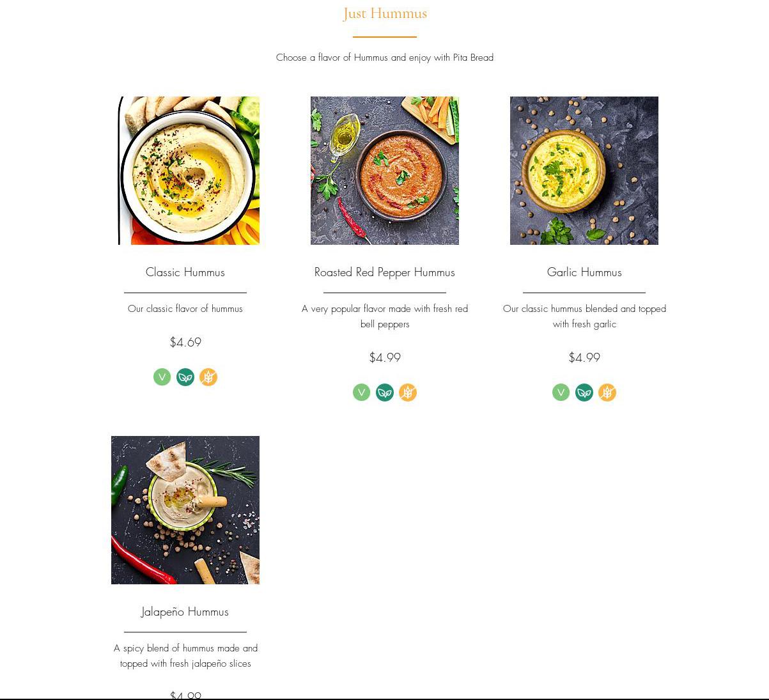Click the $4.69 price of Classic Hummus
This screenshot has height=700, width=769.
pos(185,342)
